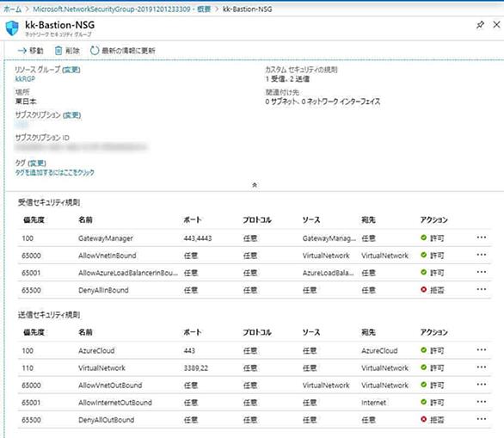Select the DenyAllInBound rule name

tap(103, 290)
